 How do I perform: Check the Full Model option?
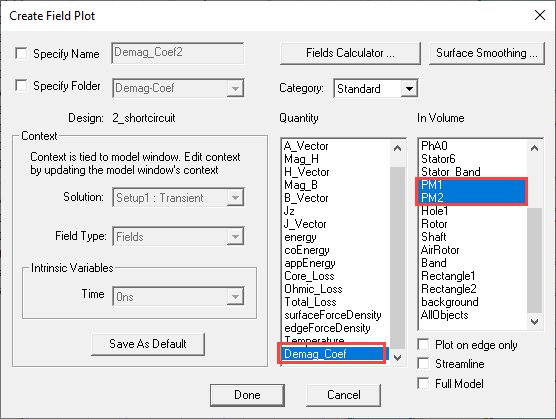tap(423, 383)
